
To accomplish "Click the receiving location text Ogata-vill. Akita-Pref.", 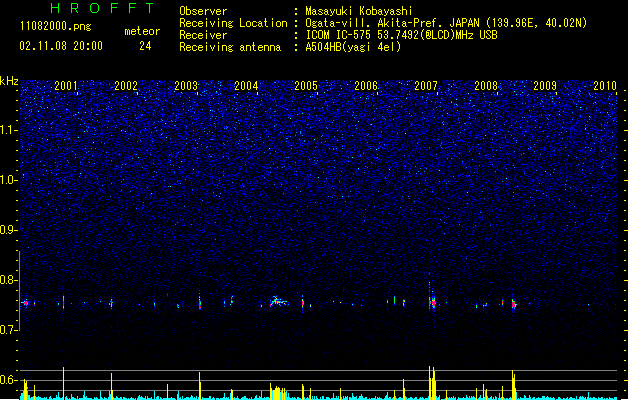I will [375, 23].
